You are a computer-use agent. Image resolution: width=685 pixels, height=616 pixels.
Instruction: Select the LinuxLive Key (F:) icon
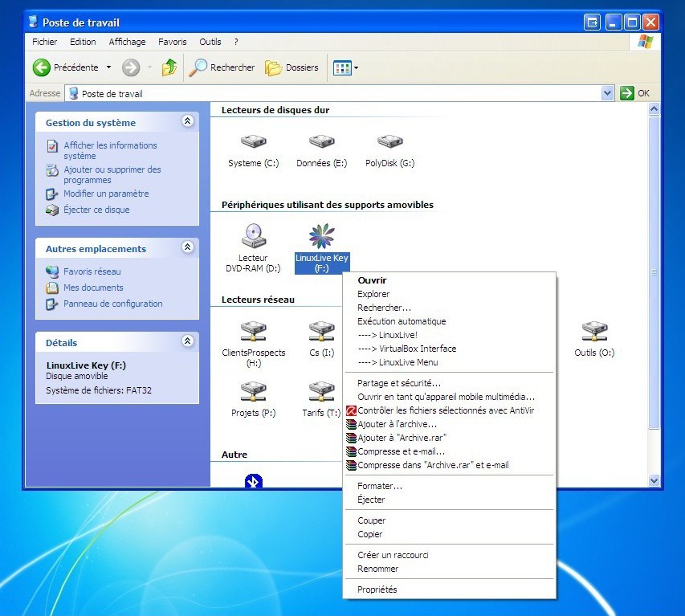point(320,237)
